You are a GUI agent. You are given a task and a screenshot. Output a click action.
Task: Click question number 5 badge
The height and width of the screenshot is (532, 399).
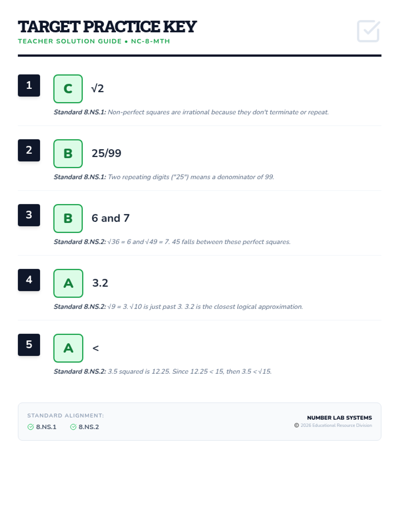tap(29, 345)
